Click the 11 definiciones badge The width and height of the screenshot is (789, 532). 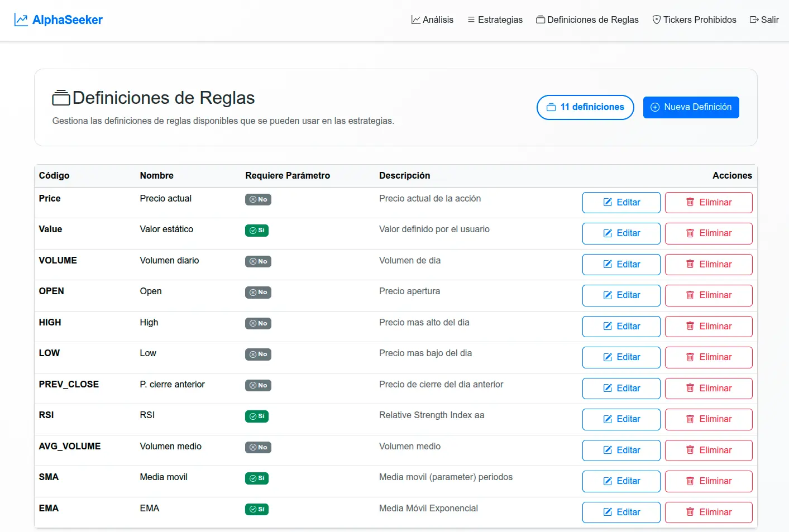click(585, 107)
